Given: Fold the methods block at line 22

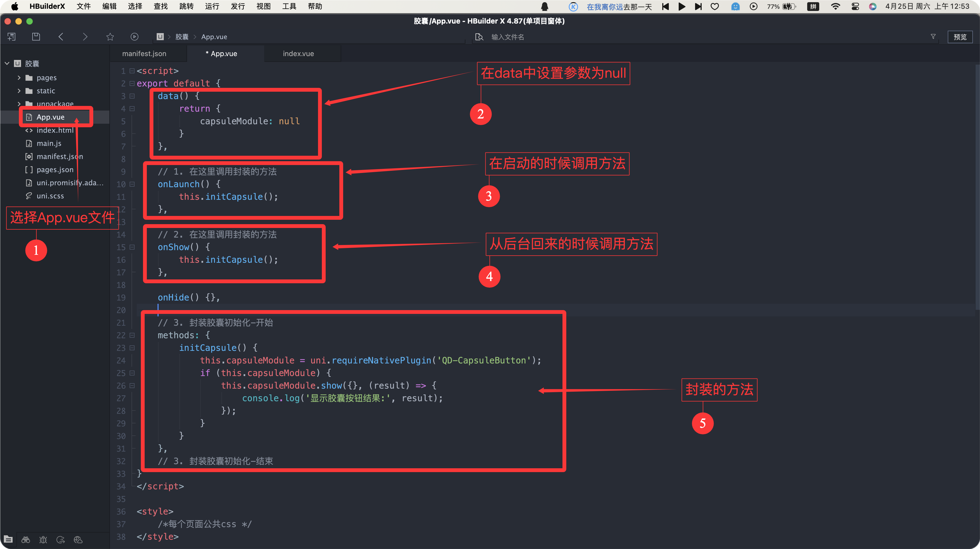Looking at the screenshot, I should (x=132, y=336).
